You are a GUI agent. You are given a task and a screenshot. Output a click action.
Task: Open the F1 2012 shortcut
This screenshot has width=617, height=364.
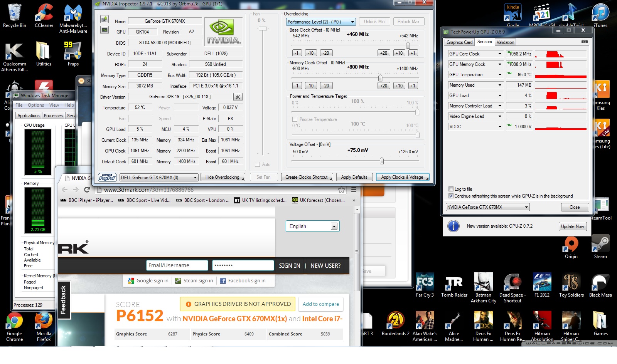point(542,285)
